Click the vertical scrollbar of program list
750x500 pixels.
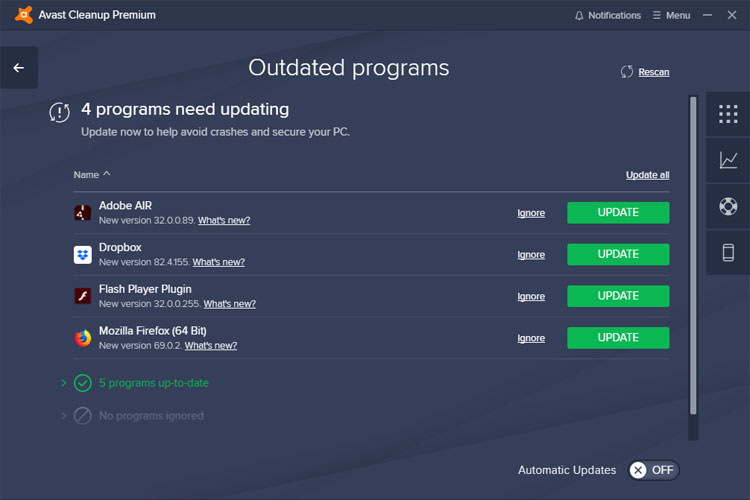pos(693,255)
